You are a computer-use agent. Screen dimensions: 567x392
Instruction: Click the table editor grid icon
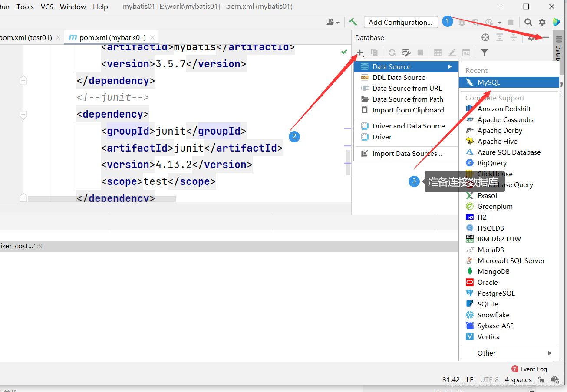[x=438, y=53]
